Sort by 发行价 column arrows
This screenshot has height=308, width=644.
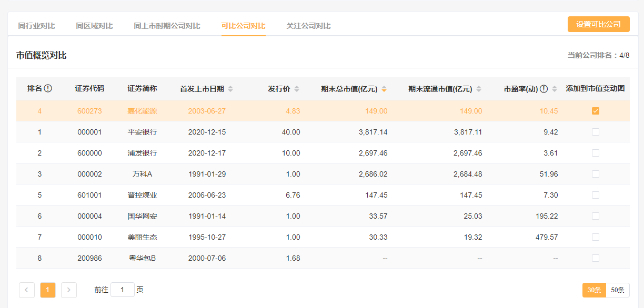tap(297, 89)
